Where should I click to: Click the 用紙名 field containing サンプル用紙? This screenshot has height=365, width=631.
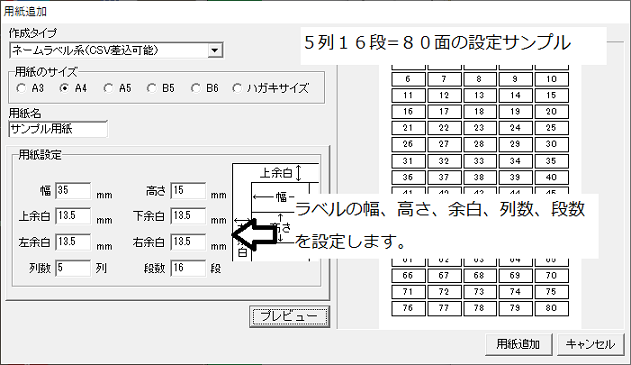pyautogui.click(x=58, y=129)
